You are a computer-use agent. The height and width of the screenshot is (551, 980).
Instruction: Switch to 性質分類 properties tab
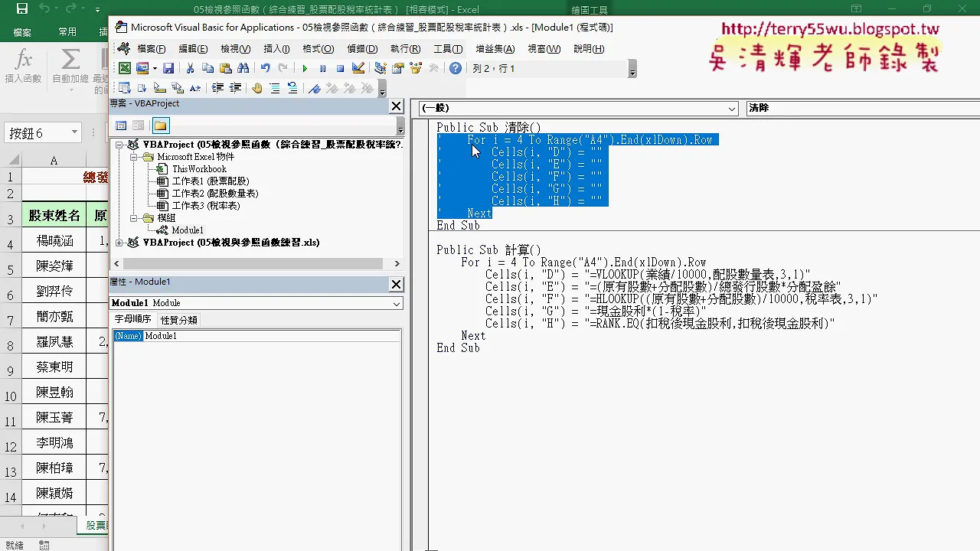(x=178, y=320)
